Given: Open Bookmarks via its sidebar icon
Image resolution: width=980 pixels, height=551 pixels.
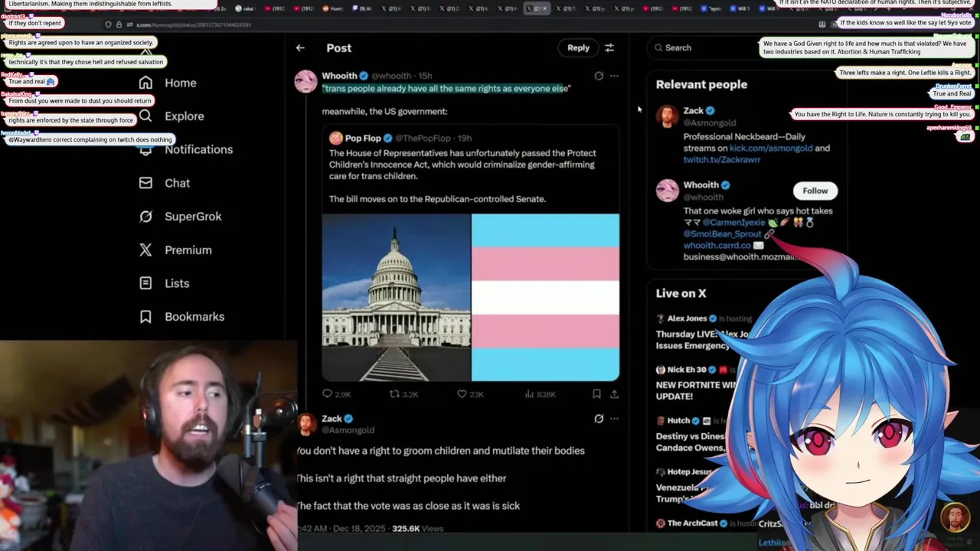Looking at the screenshot, I should click(x=145, y=317).
